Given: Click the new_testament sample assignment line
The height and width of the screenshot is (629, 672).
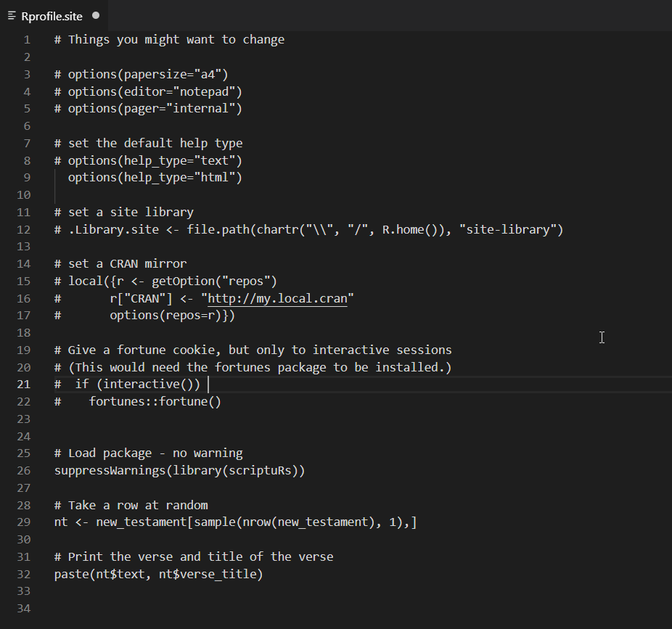Looking at the screenshot, I should tap(235, 522).
